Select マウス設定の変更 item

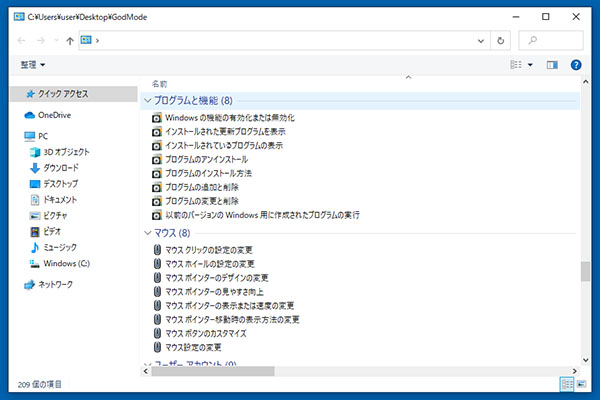(187, 347)
